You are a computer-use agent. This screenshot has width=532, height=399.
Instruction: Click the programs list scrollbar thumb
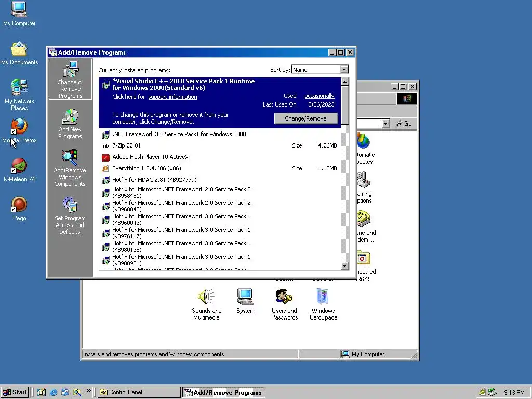pos(345,105)
